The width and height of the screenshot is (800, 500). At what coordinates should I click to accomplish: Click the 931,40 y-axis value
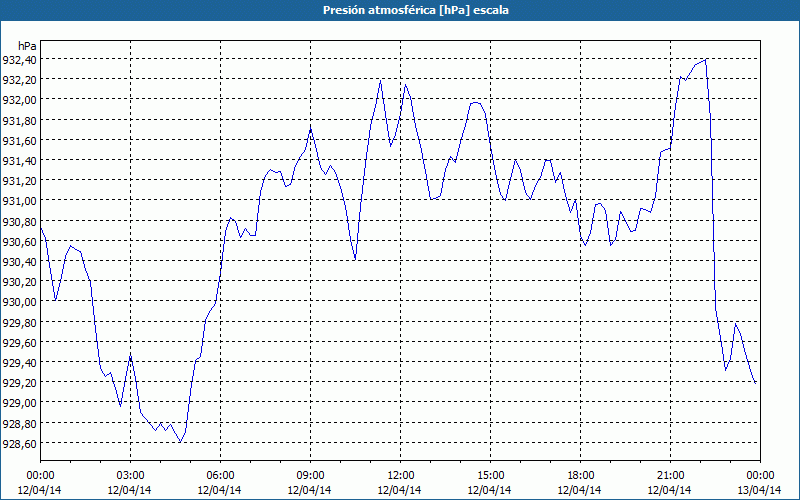[19, 161]
